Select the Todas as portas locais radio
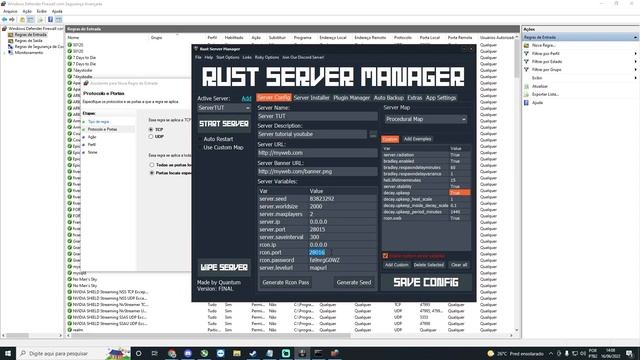Screen dimensions: 640x360 click(152, 165)
